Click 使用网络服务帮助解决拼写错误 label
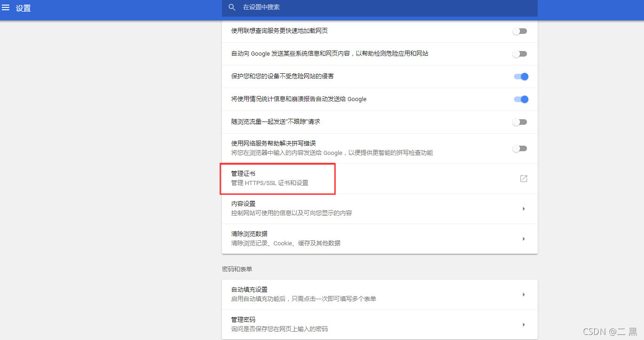Screen dimensions: 644x340 click(x=273, y=143)
